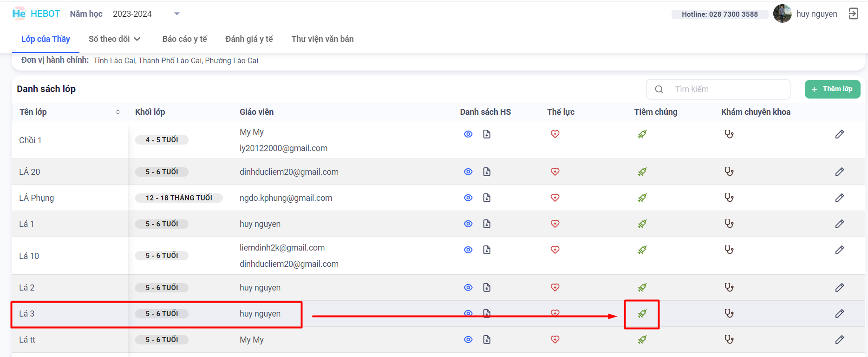Open specialist exam stethoscope for LÁ 20
Viewport: 868px width, 357px height.
(729, 172)
